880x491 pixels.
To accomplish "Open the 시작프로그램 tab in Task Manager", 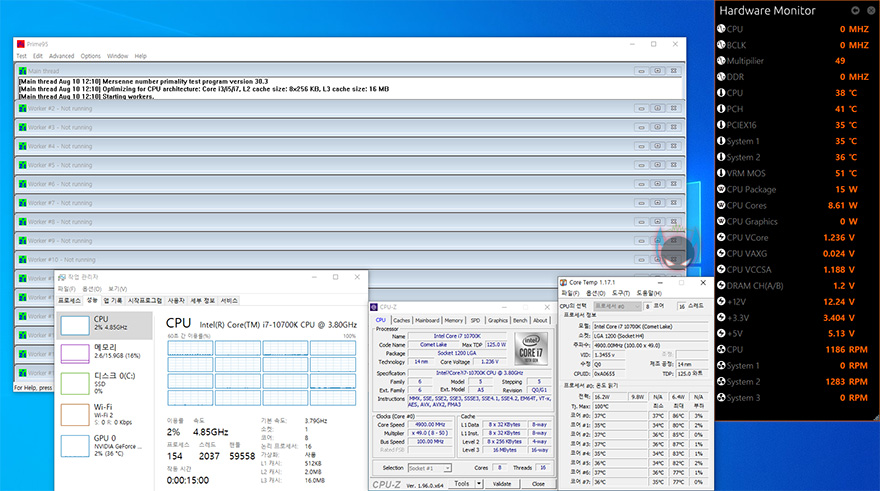I will click(x=145, y=301).
